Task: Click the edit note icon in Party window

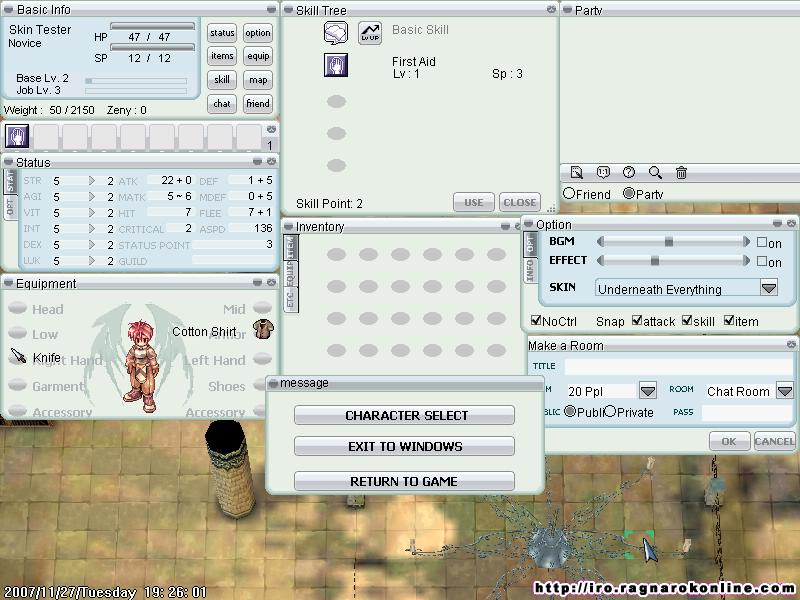Action: 577,172
